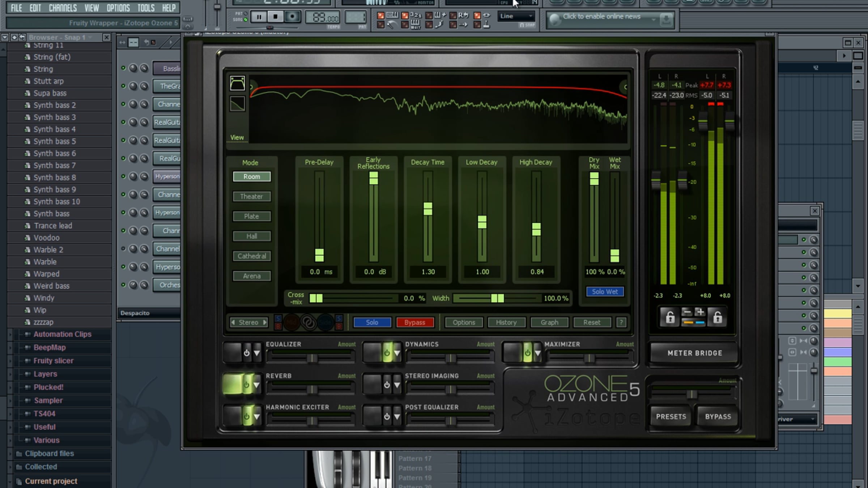The image size is (868, 488).
Task: Select the spectrum view icon in reverb
Action: tap(237, 84)
